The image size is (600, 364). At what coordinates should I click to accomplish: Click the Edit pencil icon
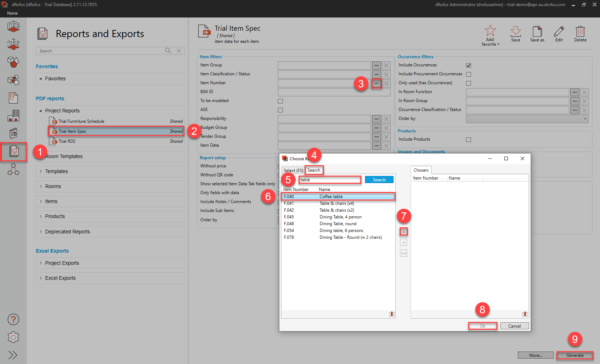tap(559, 31)
